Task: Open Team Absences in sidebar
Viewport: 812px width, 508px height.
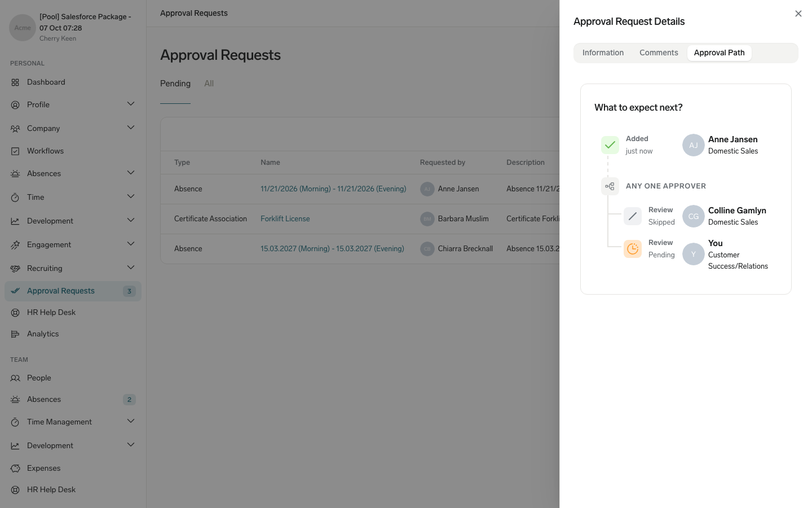Action: (x=73, y=400)
